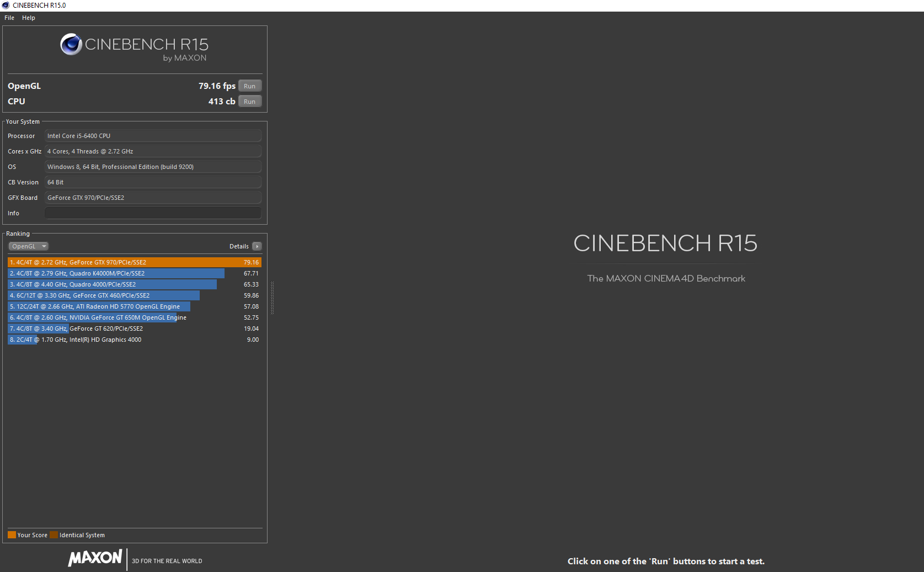Image resolution: width=924 pixels, height=572 pixels.
Task: Click the GFX Board GeForce GTX 970 field
Action: [153, 198]
